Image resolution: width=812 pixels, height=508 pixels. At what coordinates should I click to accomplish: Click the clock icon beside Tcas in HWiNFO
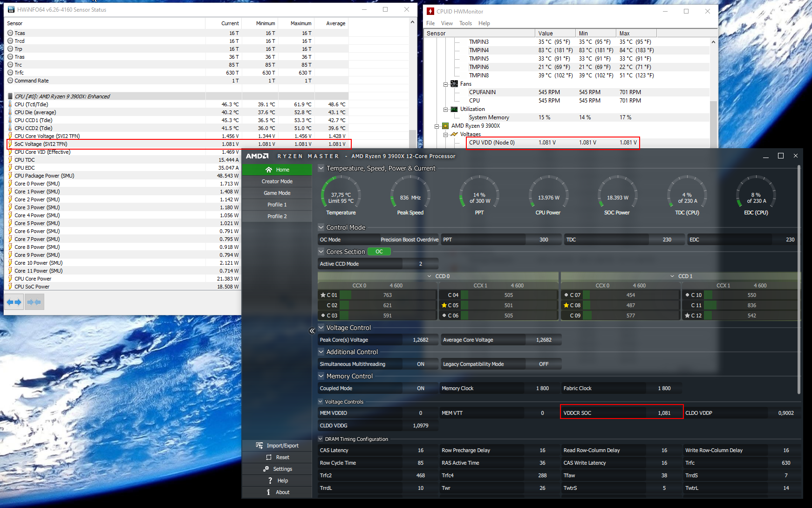point(10,33)
